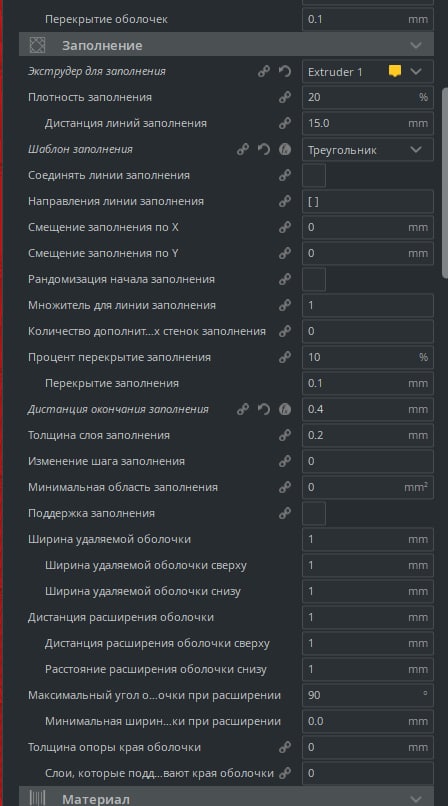Edit Смещение заполнения по Y field
448x806 pixels.
point(368,253)
